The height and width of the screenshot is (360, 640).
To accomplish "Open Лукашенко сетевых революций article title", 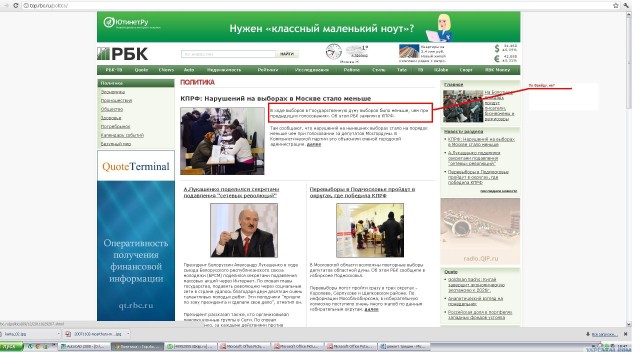I will pos(231,192).
